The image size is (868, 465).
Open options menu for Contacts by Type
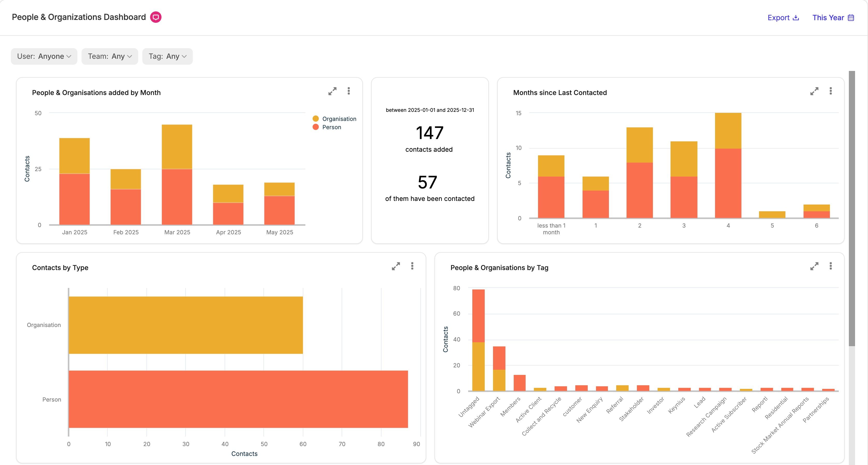point(412,266)
